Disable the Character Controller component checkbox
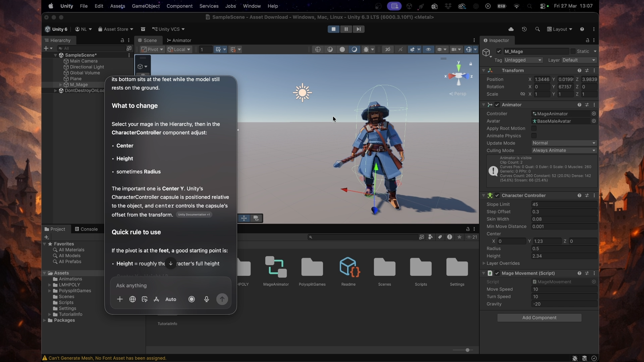This screenshot has height=362, width=644. click(497, 195)
